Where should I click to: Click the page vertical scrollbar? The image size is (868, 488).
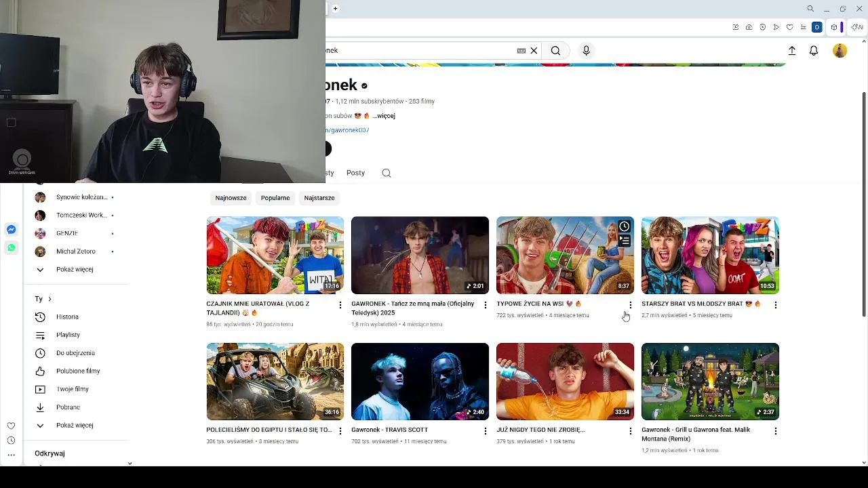(863, 203)
